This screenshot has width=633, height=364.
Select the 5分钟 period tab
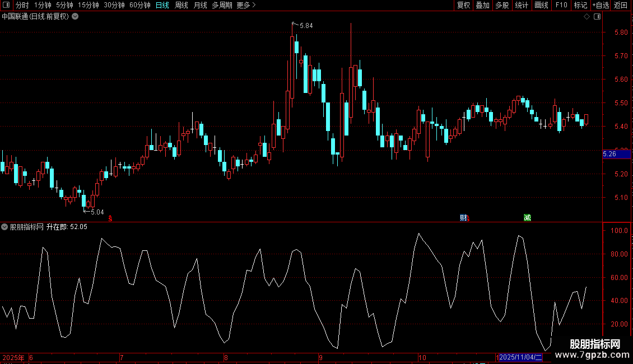[x=64, y=5]
